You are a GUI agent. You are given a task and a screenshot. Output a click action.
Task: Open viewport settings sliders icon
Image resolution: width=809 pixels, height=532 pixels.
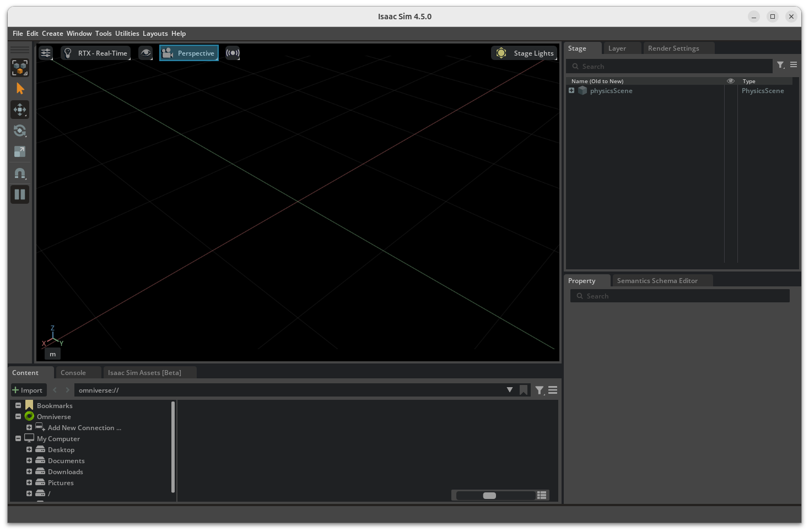pyautogui.click(x=46, y=53)
